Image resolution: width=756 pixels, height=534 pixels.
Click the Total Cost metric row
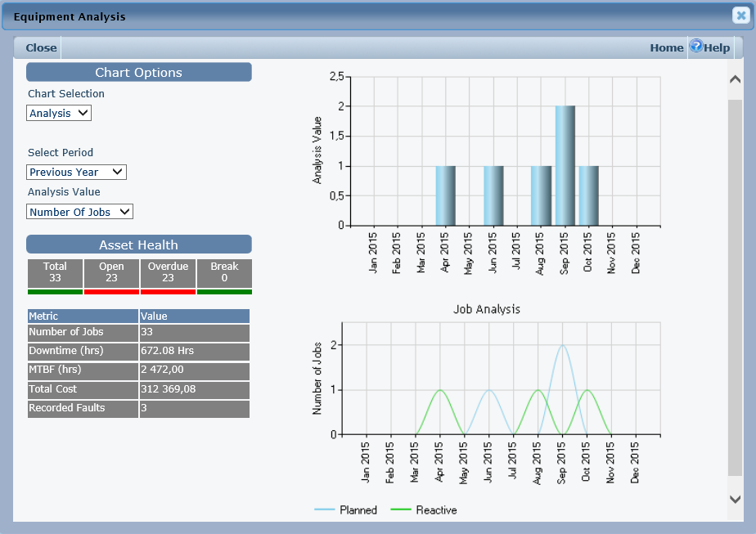[137, 389]
